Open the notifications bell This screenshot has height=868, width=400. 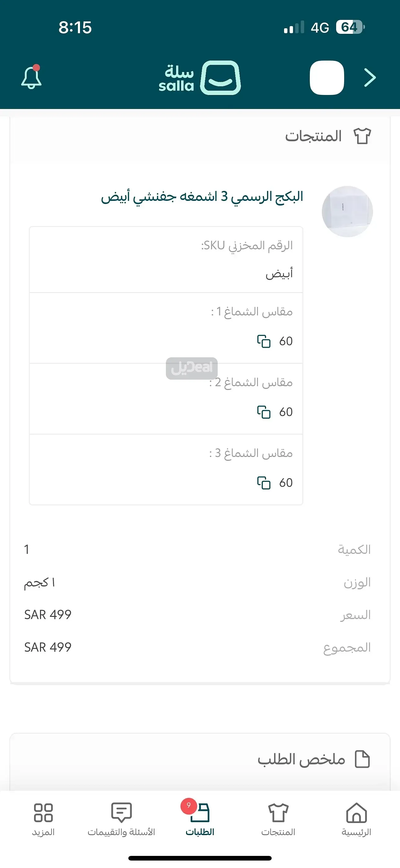(x=31, y=78)
